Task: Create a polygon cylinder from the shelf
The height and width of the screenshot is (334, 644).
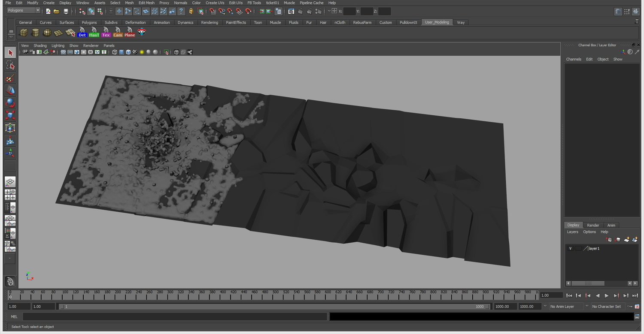Action: coord(35,33)
